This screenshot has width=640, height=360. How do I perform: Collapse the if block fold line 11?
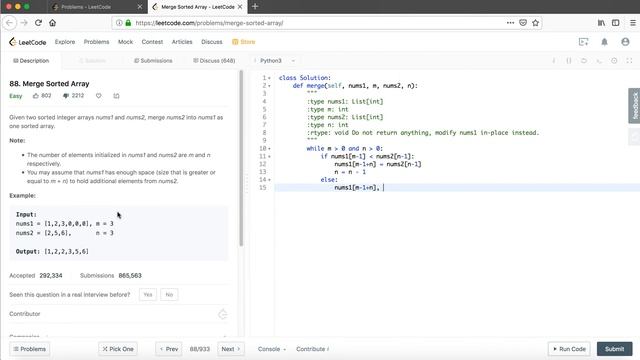(269, 156)
